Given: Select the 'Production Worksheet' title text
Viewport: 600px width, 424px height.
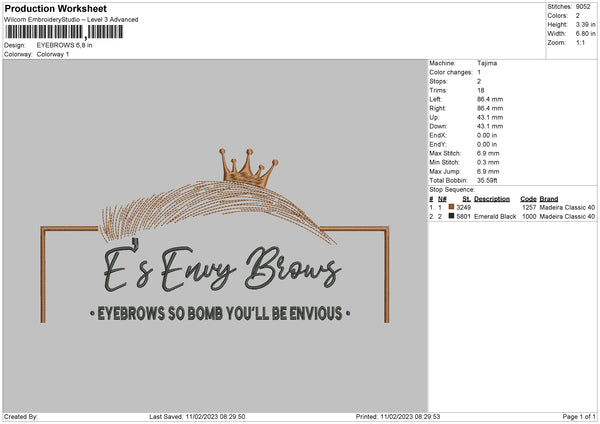Looking at the screenshot, I should [55, 8].
